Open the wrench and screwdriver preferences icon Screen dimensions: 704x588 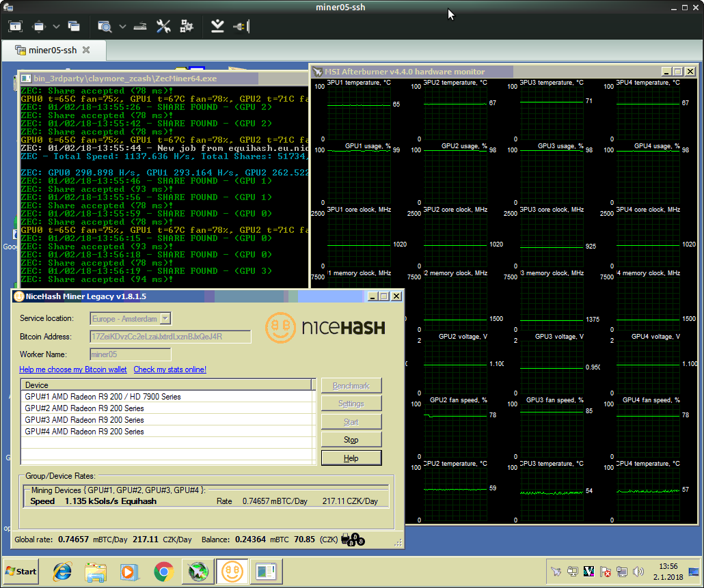coord(163,27)
